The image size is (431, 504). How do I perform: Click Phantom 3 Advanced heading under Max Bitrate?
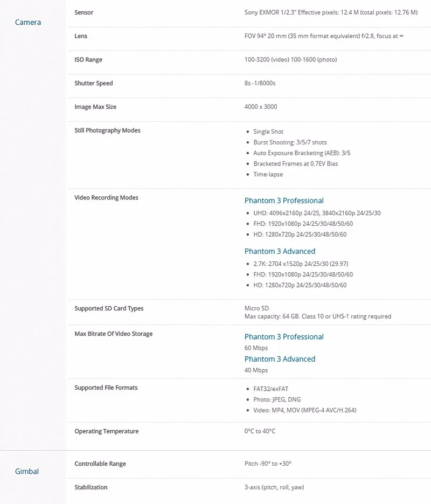pyautogui.click(x=280, y=359)
